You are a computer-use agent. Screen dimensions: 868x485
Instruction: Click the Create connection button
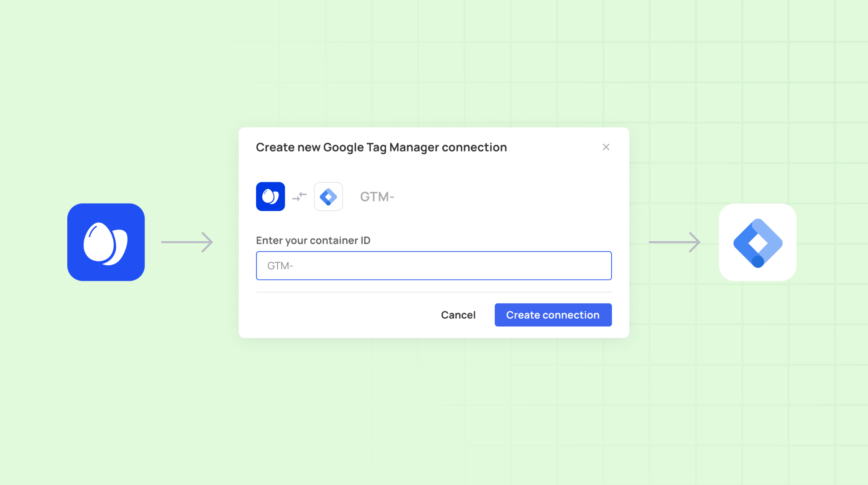pyautogui.click(x=553, y=315)
